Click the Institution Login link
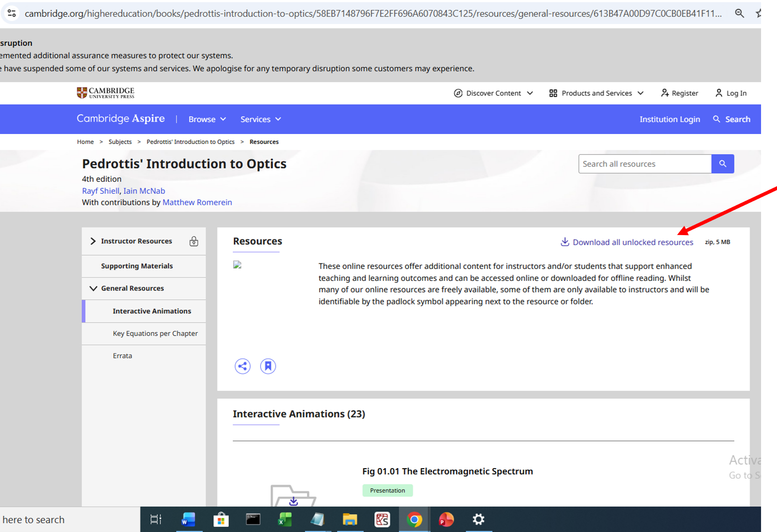Screen dimensions: 777x532 tap(670, 119)
